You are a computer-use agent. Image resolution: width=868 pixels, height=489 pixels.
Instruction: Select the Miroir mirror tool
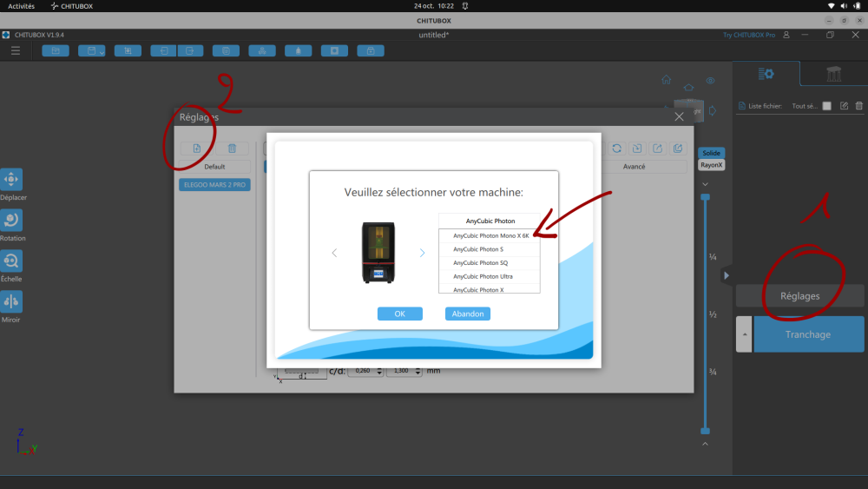11,301
